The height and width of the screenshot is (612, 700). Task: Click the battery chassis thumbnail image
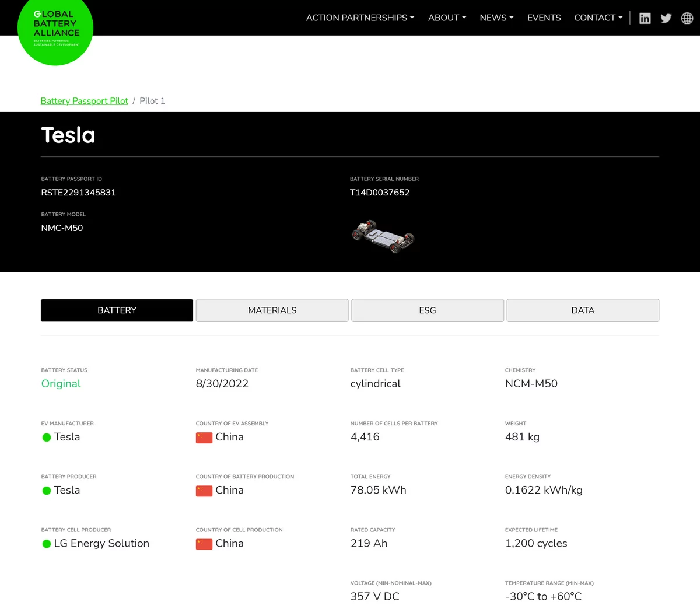[383, 236]
